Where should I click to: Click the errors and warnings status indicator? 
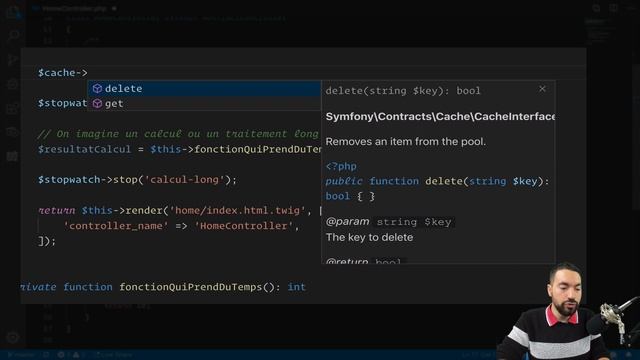(x=70, y=355)
